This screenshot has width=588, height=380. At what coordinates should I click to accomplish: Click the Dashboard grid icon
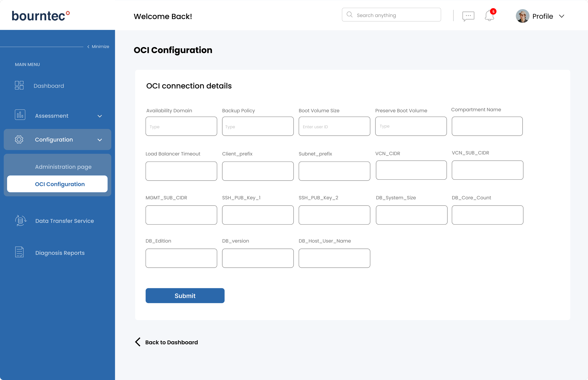(x=19, y=85)
